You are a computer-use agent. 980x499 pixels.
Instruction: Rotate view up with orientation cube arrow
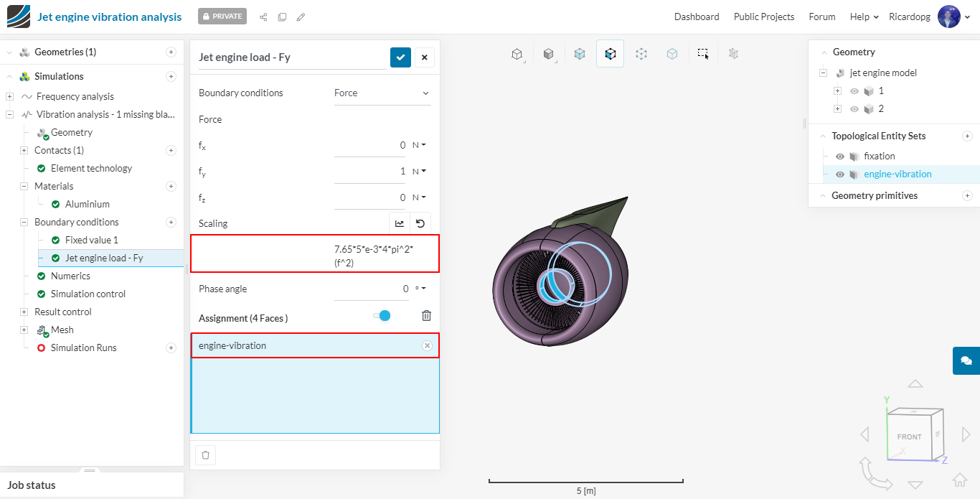pyautogui.click(x=915, y=384)
